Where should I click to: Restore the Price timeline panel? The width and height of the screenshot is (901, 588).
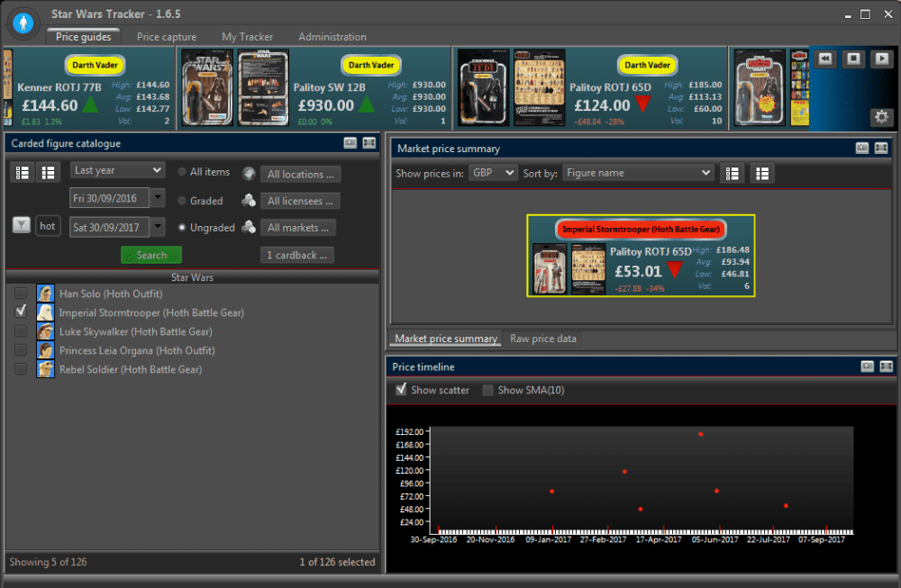click(x=867, y=366)
